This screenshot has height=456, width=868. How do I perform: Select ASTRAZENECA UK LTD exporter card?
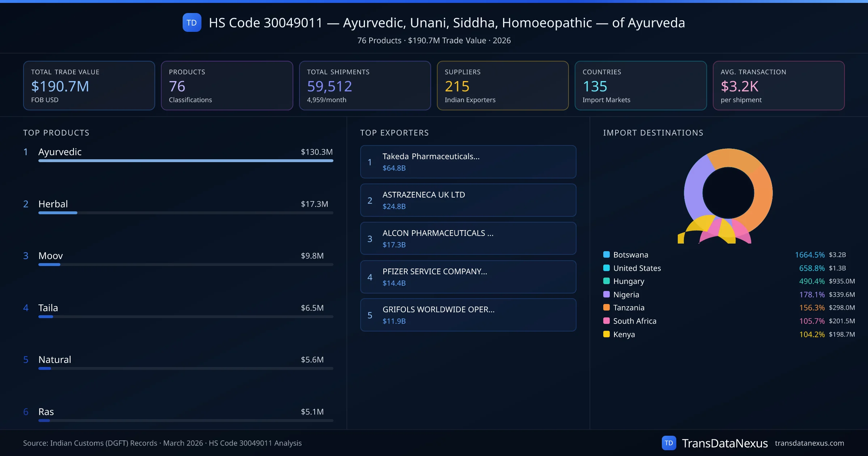[468, 200]
